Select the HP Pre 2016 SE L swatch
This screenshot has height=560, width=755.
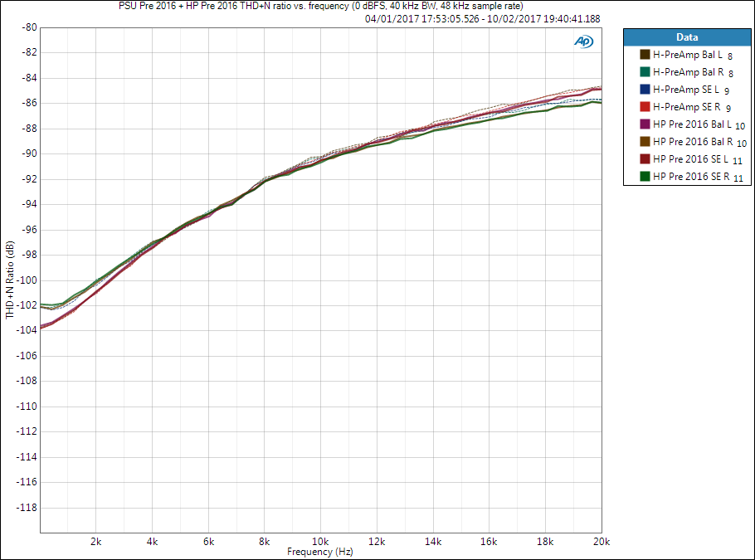tap(645, 159)
